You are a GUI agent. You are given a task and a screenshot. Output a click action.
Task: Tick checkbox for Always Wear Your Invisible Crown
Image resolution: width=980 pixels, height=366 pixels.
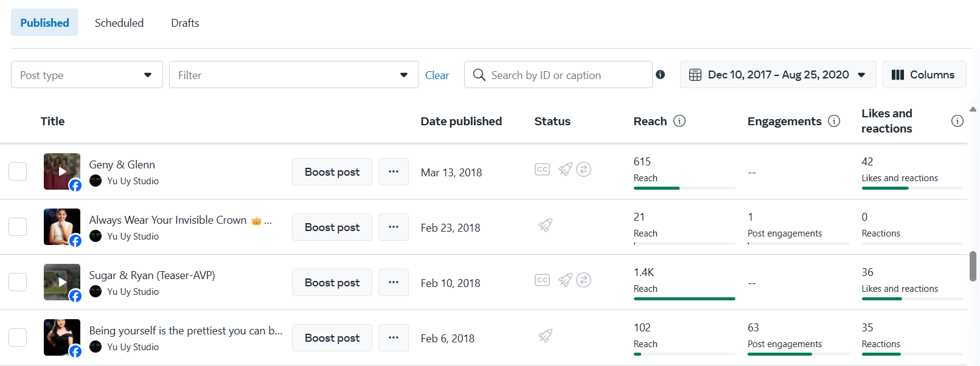[x=18, y=227]
